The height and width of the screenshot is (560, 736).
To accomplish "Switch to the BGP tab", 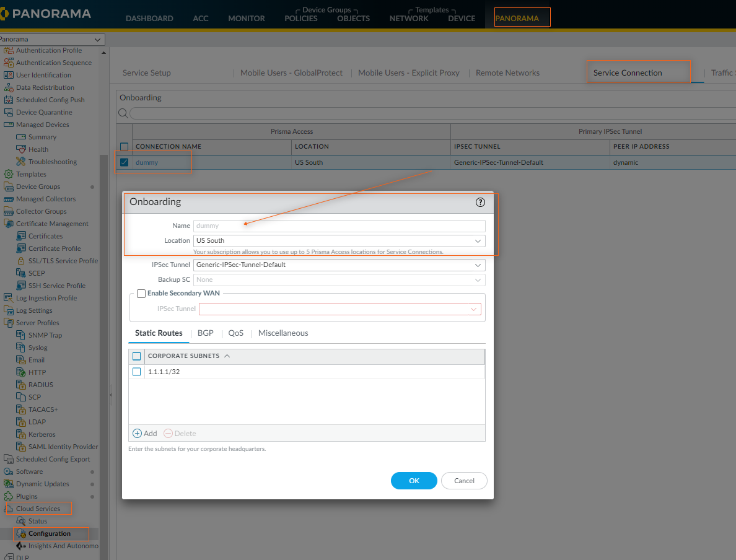I will pyautogui.click(x=205, y=333).
